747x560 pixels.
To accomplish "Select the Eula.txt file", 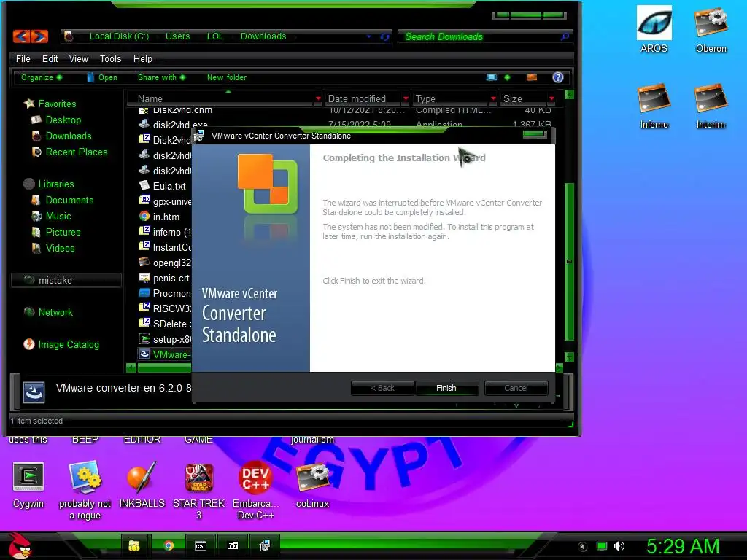I will tap(163, 186).
